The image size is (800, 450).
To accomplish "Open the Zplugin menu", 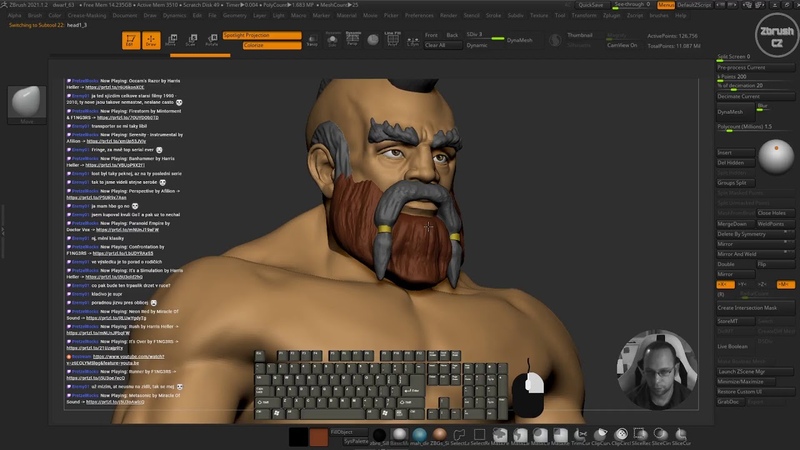I will tap(612, 15).
